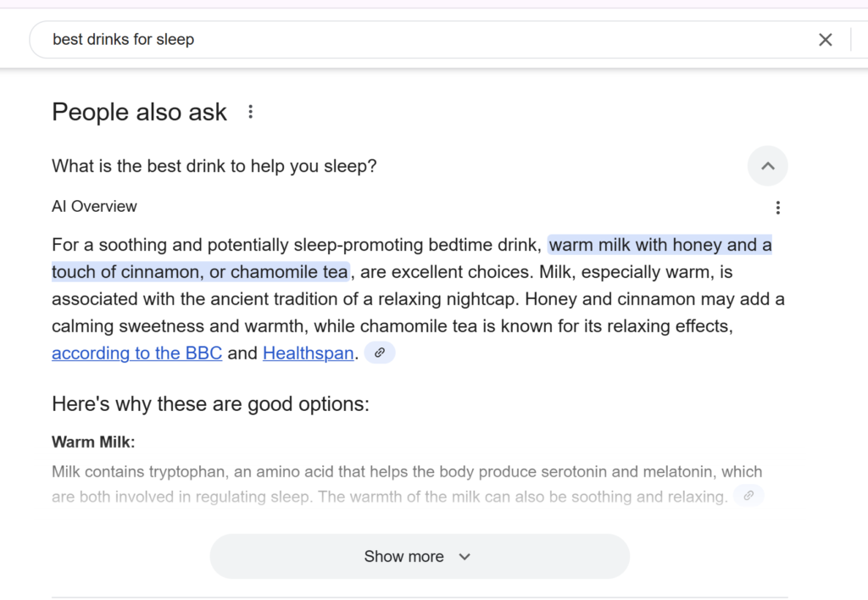Open the People also ask options menu

tap(251, 112)
